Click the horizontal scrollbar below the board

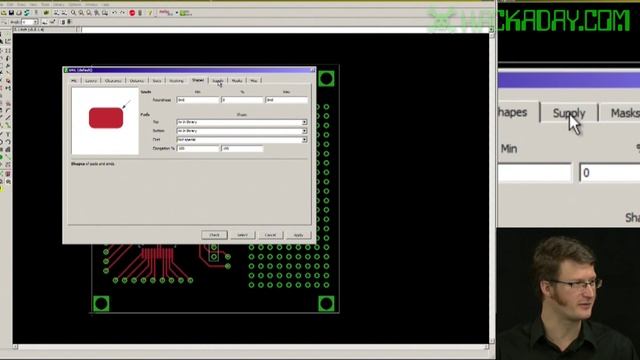[251, 347]
